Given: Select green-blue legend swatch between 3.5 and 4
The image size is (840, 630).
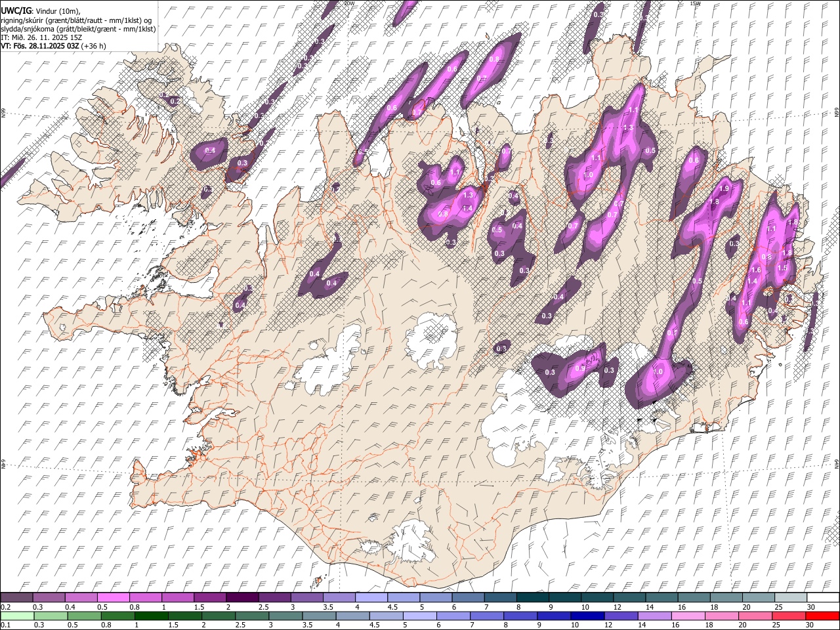Looking at the screenshot, I should (318, 616).
